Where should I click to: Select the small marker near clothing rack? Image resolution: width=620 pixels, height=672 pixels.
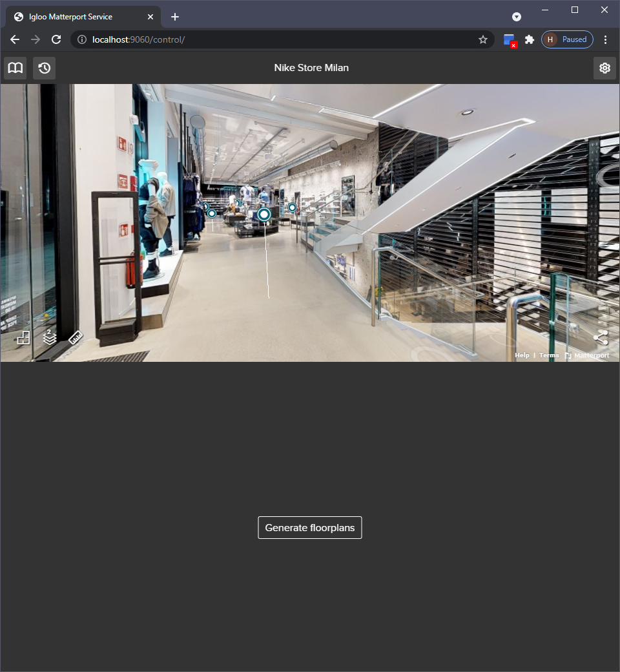pos(211,213)
